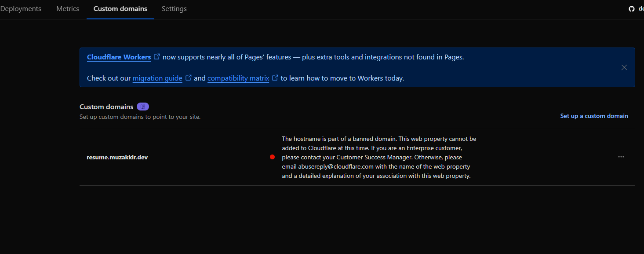Open three-dot menu for resume.muzakkir.dev

point(621,157)
